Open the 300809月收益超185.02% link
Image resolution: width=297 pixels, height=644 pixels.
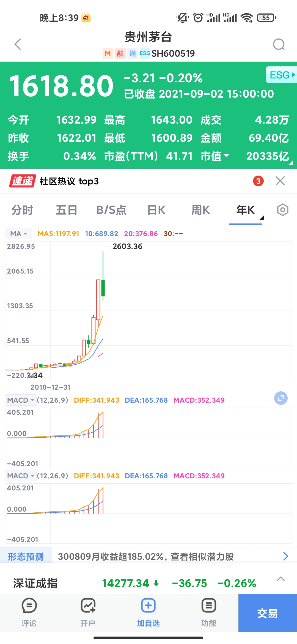[x=146, y=556]
